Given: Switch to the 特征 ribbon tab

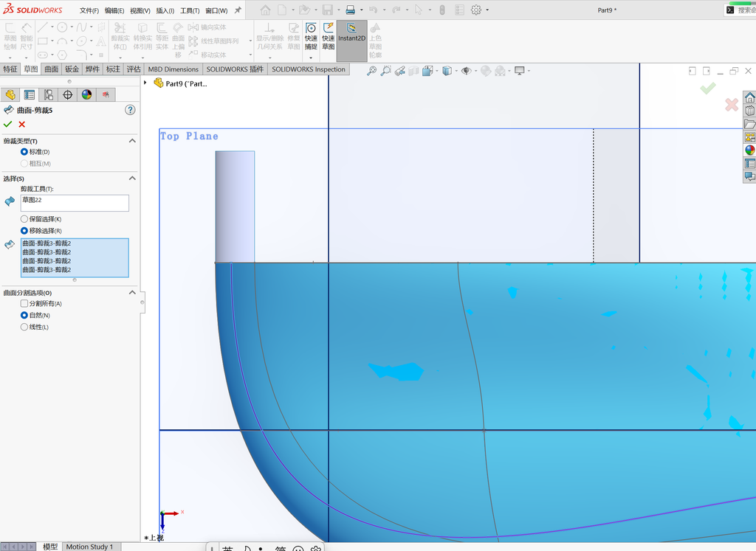Looking at the screenshot, I should tap(10, 69).
